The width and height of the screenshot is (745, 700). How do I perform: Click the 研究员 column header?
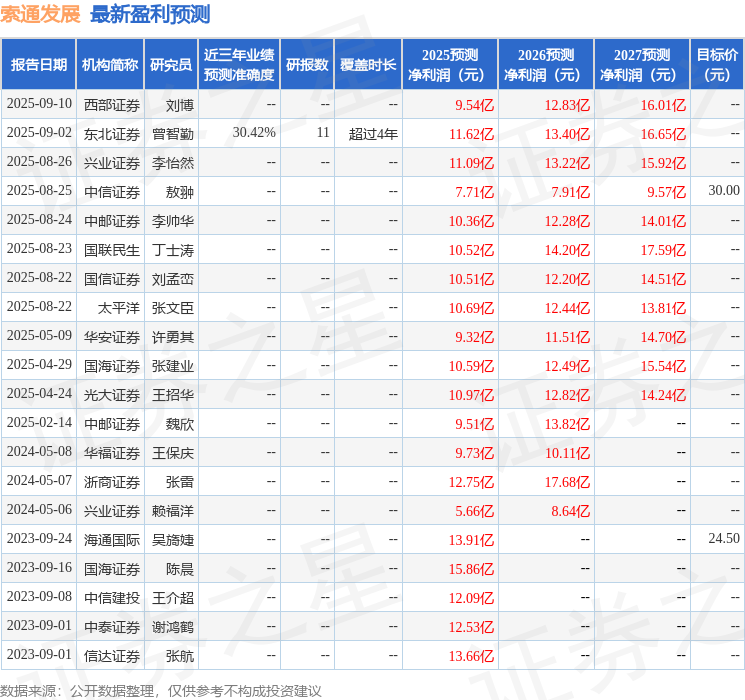171,65
